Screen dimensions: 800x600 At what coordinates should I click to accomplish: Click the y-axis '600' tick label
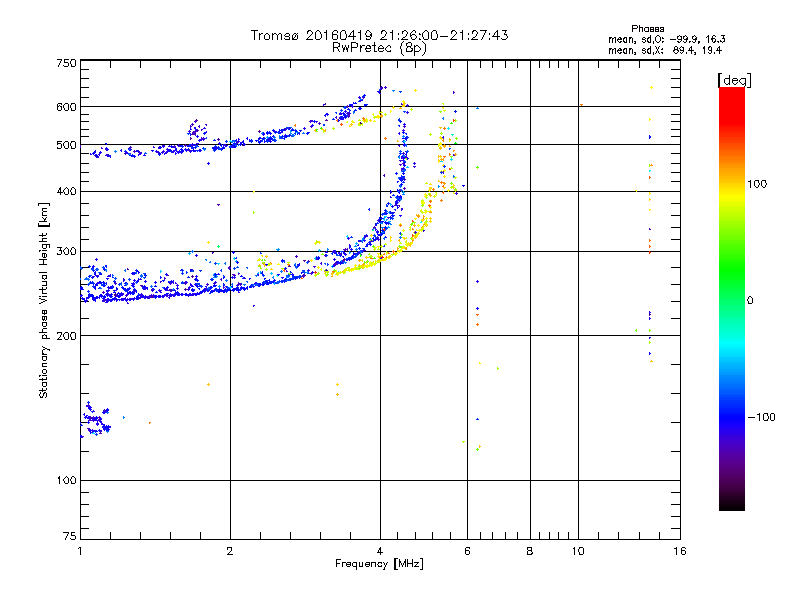[x=66, y=107]
